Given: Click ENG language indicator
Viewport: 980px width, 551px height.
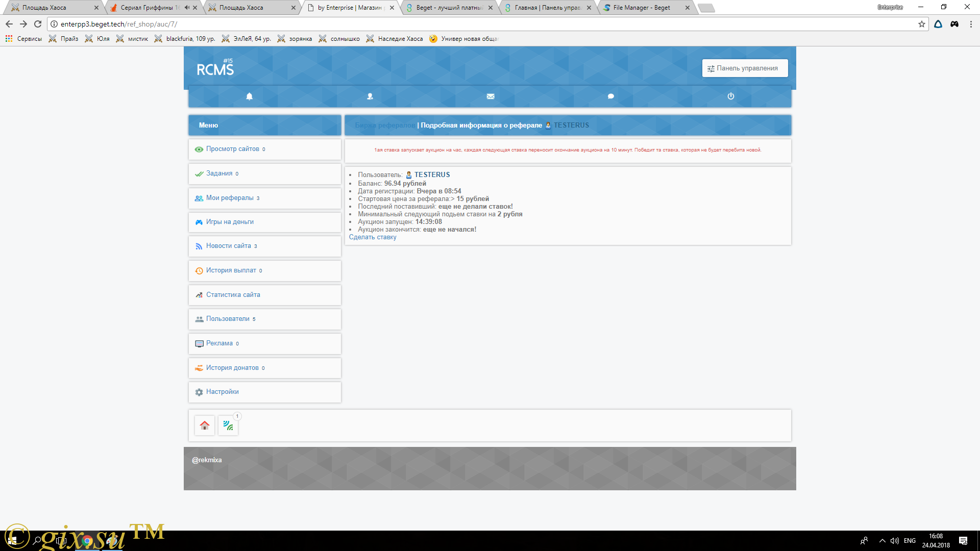Looking at the screenshot, I should pyautogui.click(x=910, y=541).
